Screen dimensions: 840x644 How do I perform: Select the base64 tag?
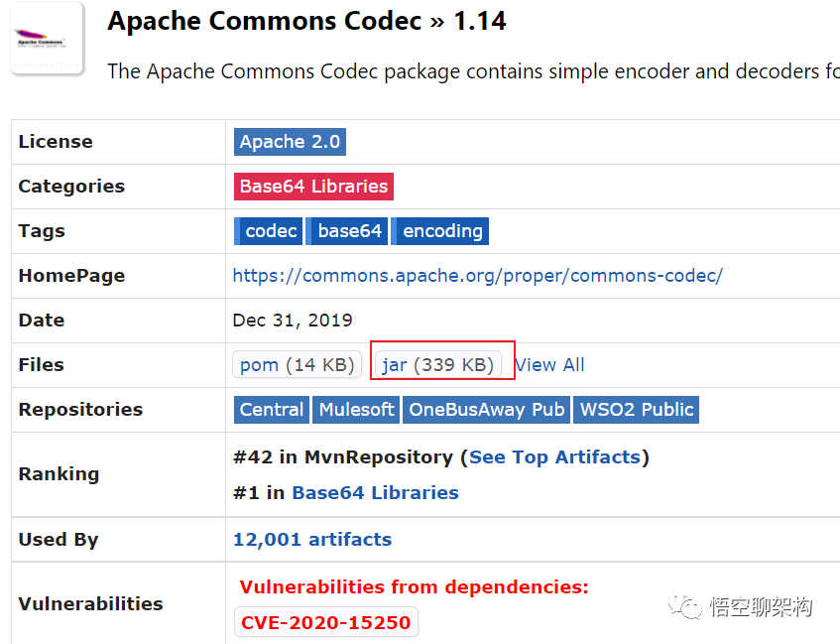point(348,231)
